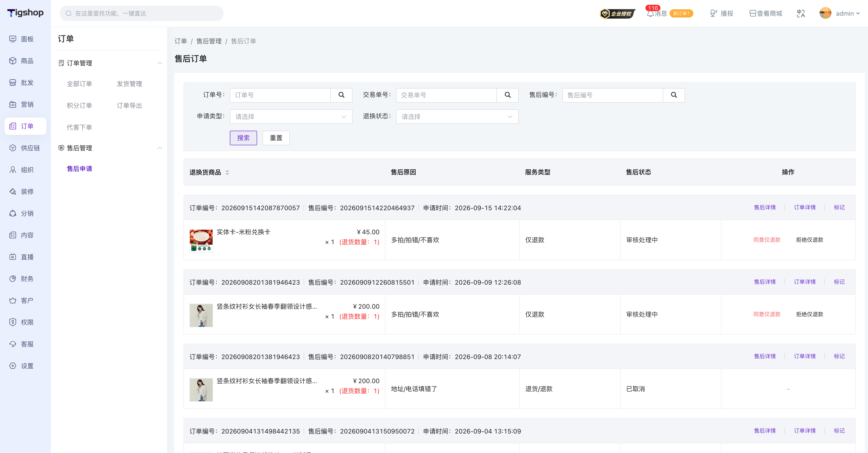The image size is (868, 453).
Task: Click 订单 in the breadcrumb
Action: pyautogui.click(x=181, y=41)
